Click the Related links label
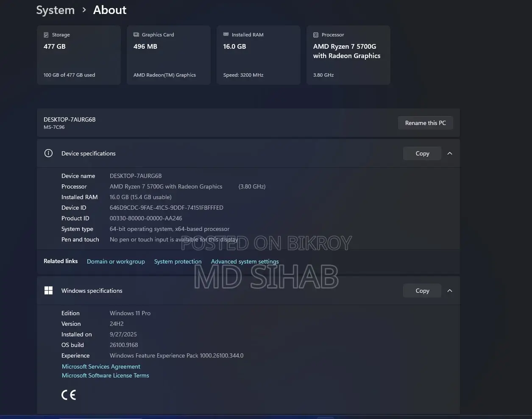This screenshot has width=532, height=419. (61, 261)
